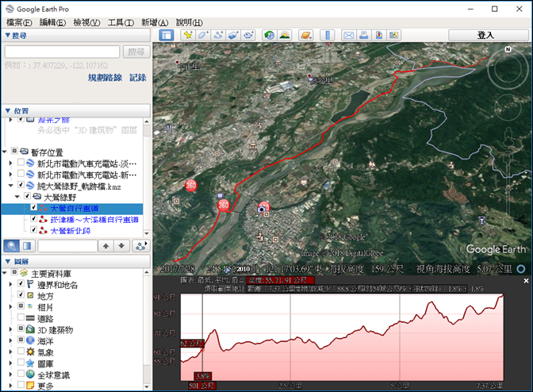
Task: Toggle the sidebar visibility button
Action: coord(167,35)
